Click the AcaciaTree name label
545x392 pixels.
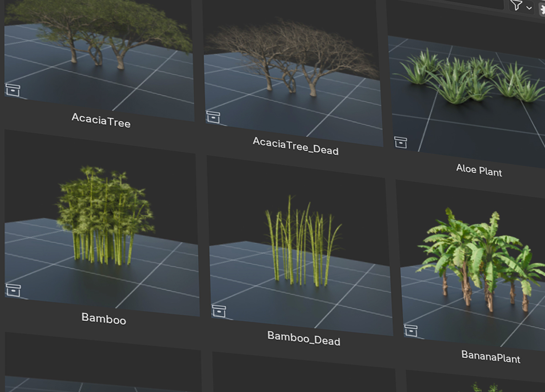(x=101, y=120)
